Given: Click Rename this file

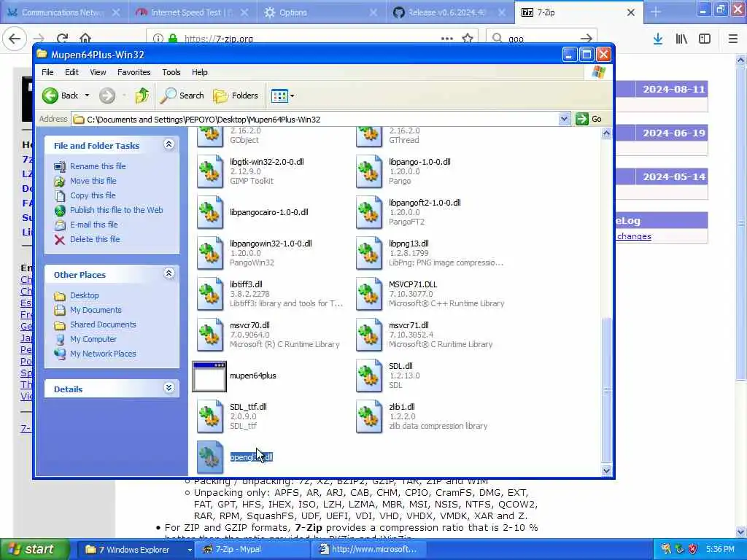Looking at the screenshot, I should pos(98,166).
